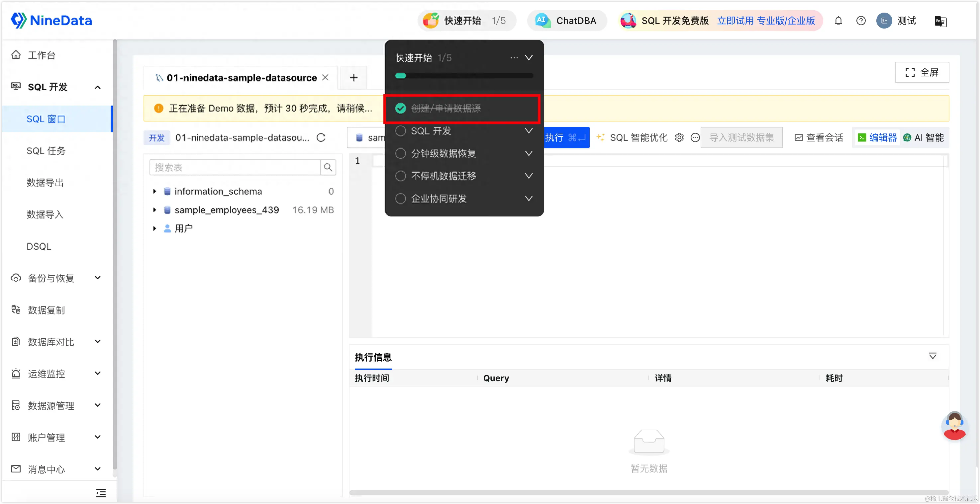The image size is (980, 504).
Task: Open SQL 任务 in the sidebar
Action: pyautogui.click(x=46, y=151)
